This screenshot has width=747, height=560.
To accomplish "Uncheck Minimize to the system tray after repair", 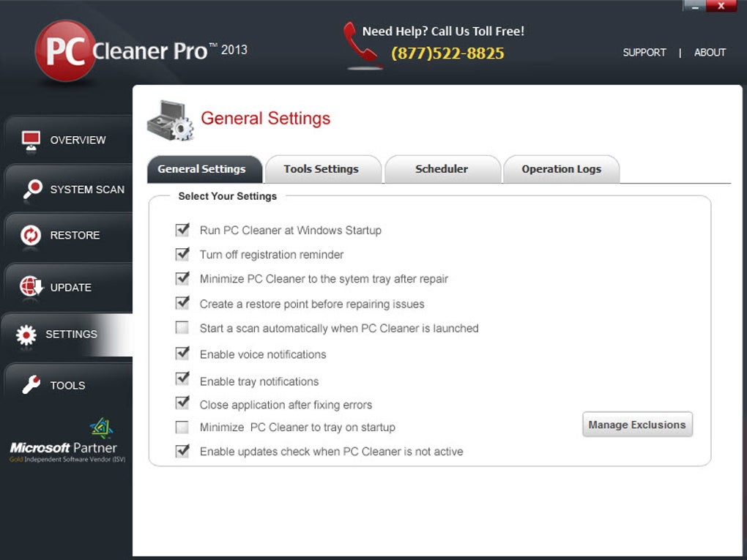I will [182, 278].
